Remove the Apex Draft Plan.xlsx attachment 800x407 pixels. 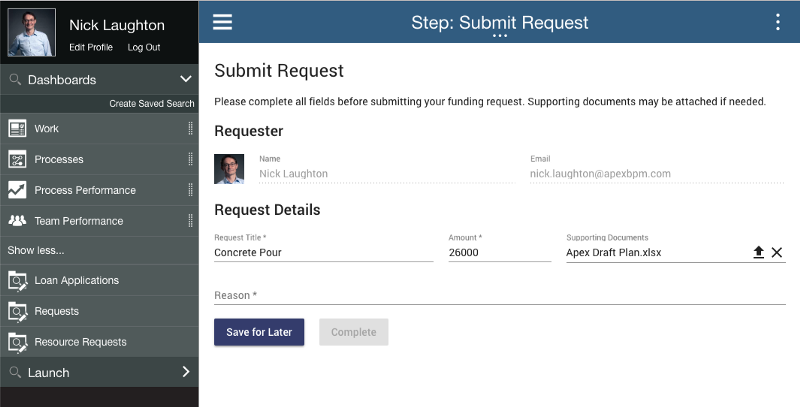click(777, 252)
